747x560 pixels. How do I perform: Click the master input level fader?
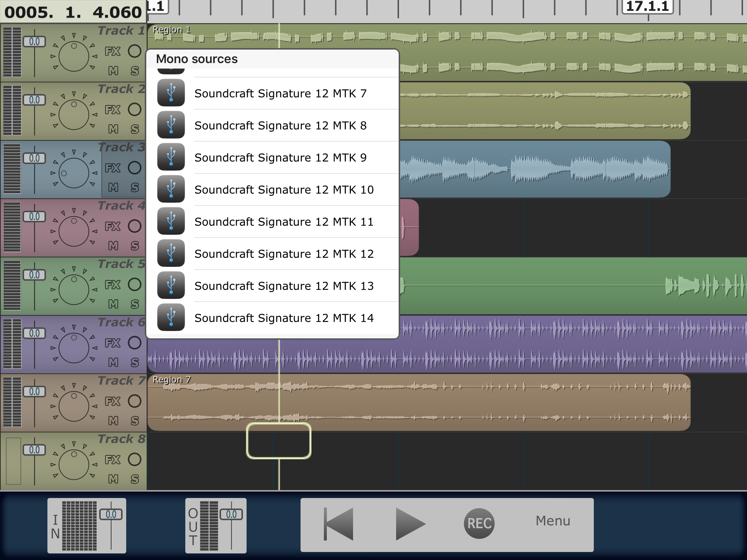tap(111, 514)
